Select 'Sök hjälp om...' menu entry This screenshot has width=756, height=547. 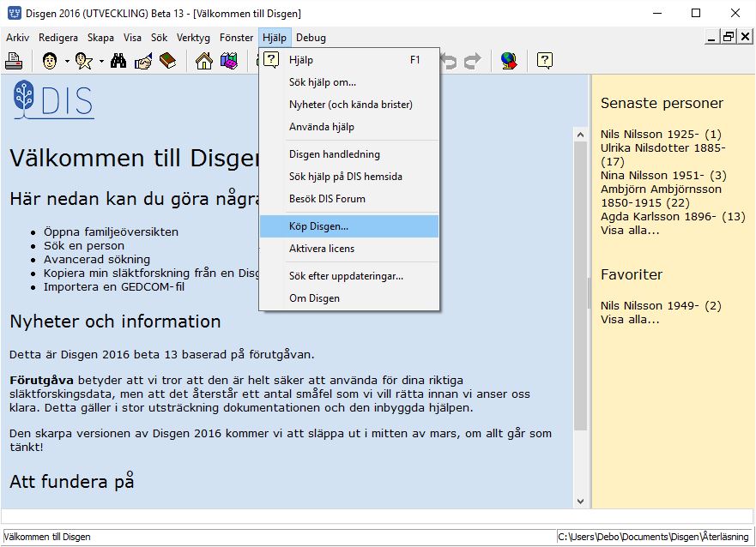pos(349,82)
